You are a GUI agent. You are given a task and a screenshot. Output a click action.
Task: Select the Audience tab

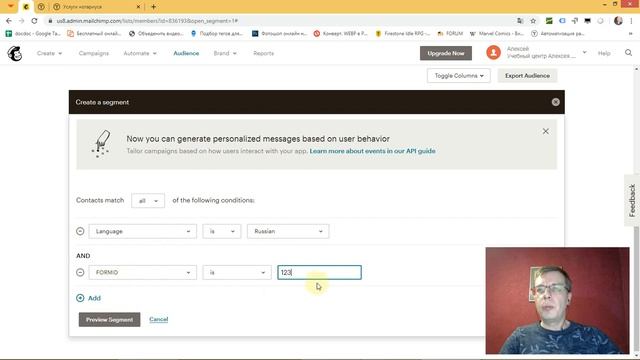click(186, 53)
